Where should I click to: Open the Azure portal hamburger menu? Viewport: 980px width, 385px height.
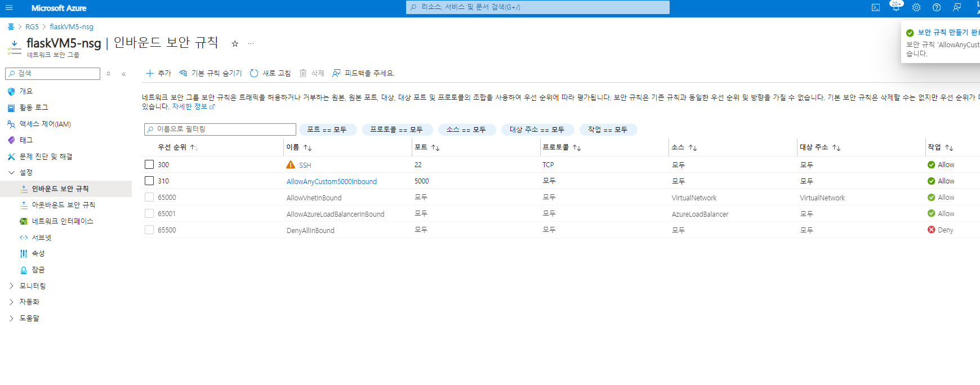point(9,8)
